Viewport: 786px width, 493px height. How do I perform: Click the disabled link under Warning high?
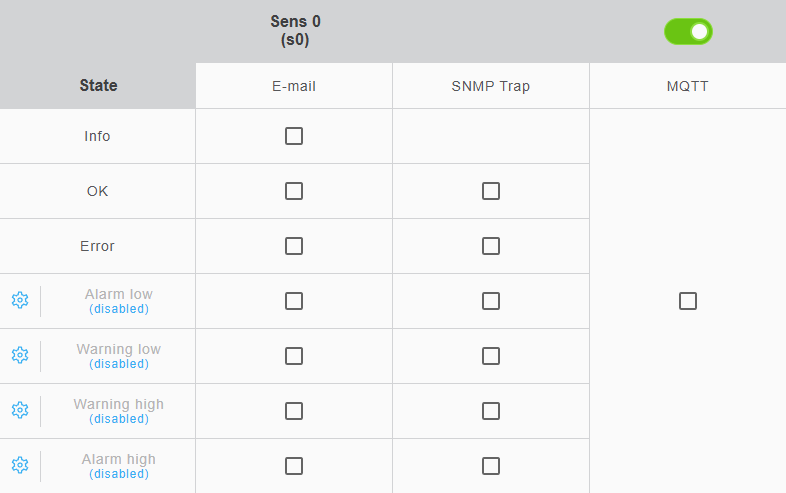coord(119,419)
